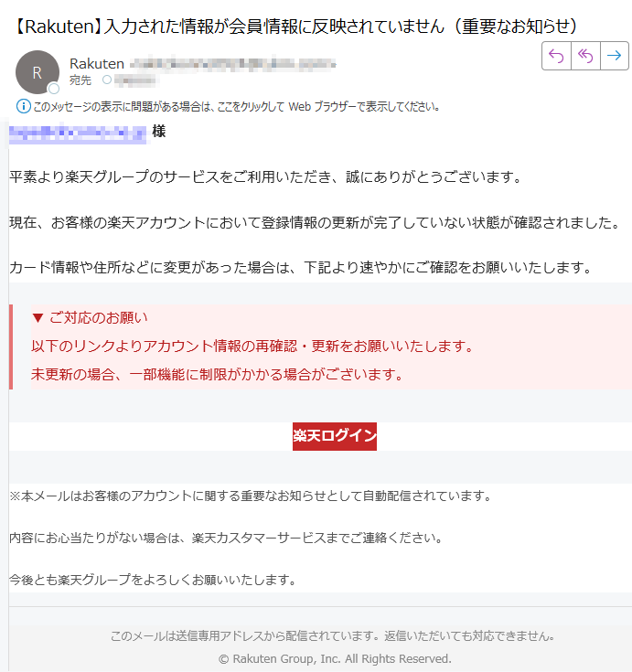Click the email subject line starting 【Rakuten】
Viewport: 632px width, 672px height.
[295, 27]
